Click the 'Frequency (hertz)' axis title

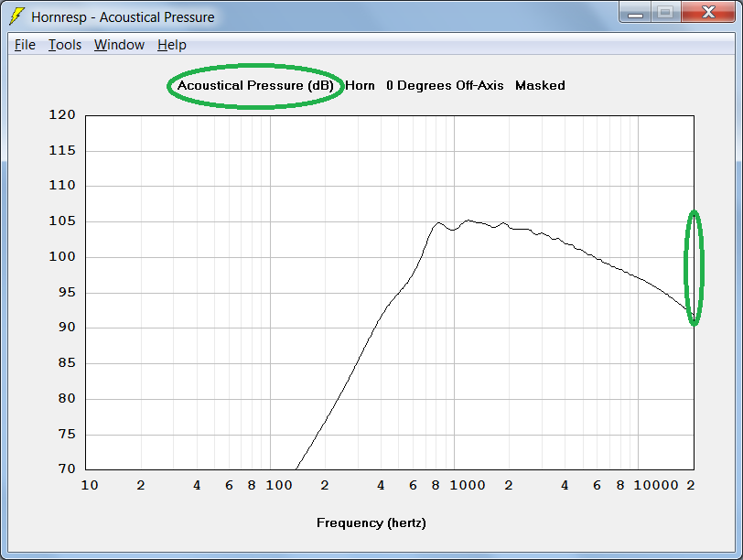[x=371, y=523]
